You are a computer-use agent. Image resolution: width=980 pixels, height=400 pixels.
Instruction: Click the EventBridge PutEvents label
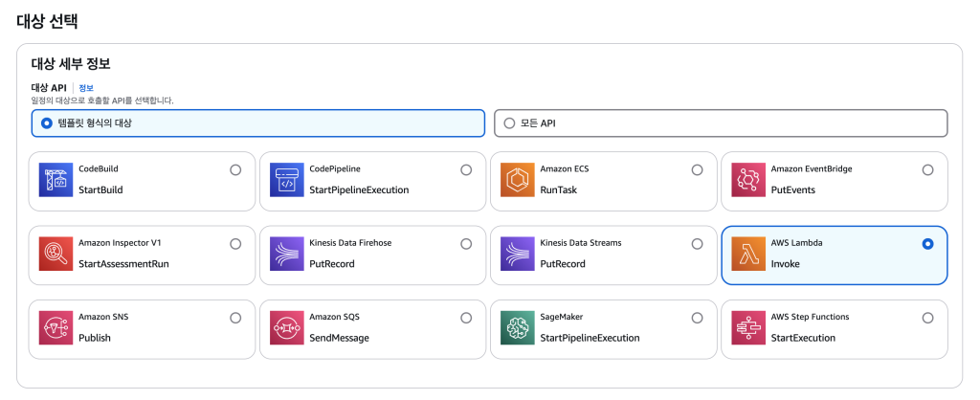[794, 189]
